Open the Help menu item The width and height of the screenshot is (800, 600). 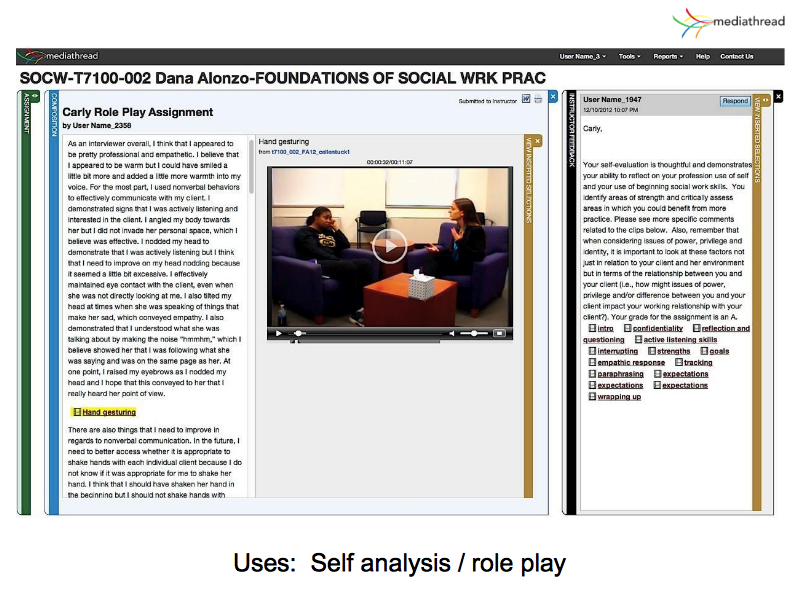tap(702, 56)
